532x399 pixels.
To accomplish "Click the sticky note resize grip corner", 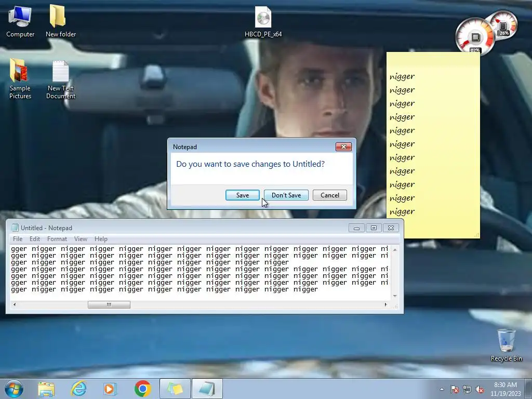I will coord(477,235).
